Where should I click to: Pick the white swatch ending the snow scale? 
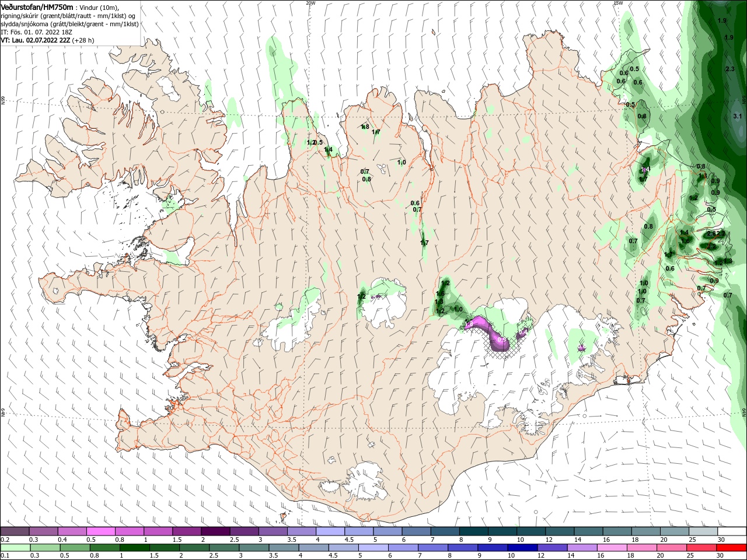coord(731,531)
